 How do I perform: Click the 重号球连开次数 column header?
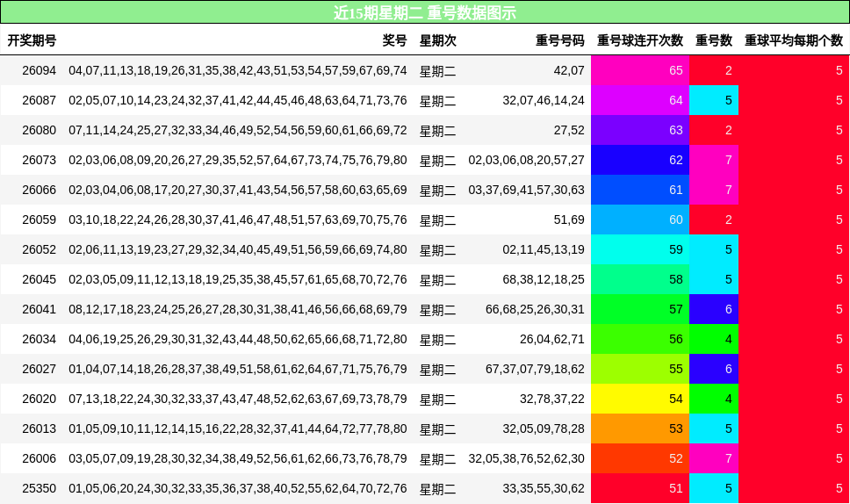click(640, 40)
